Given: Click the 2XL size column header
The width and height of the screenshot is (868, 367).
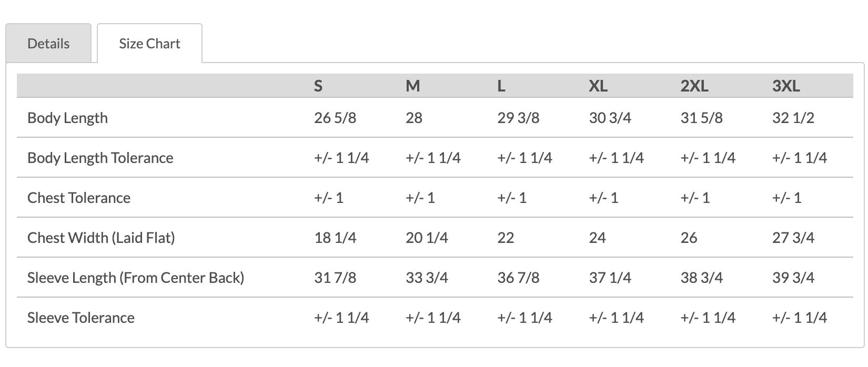Looking at the screenshot, I should [x=694, y=86].
